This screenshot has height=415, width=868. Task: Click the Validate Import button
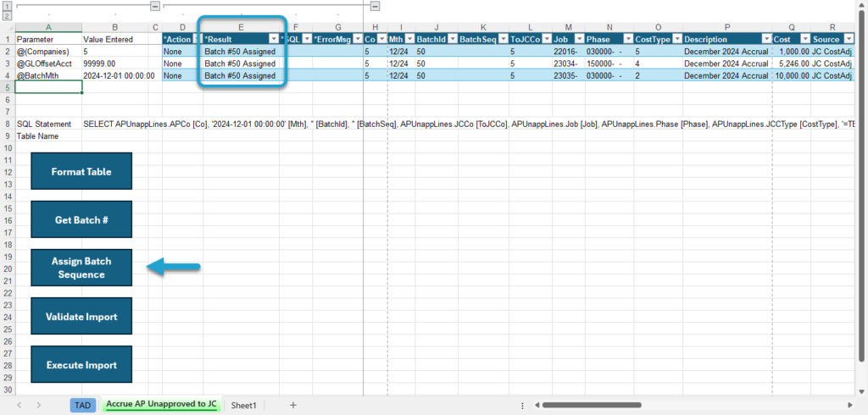81,317
